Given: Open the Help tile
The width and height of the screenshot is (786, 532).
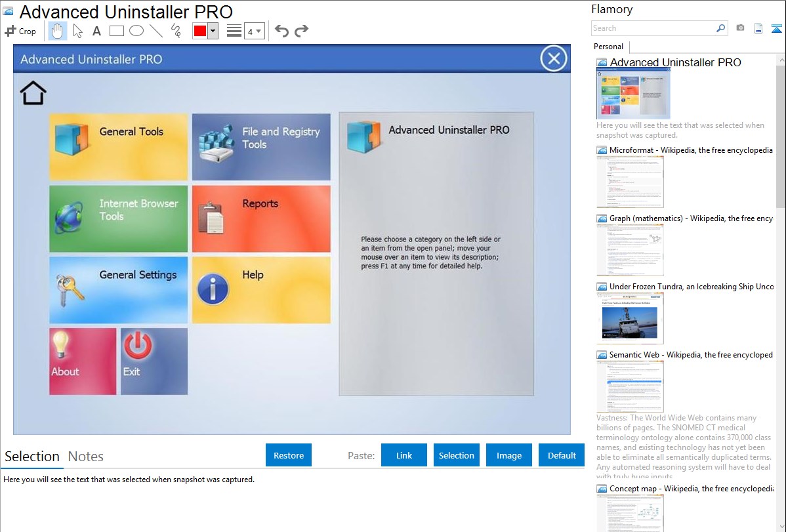Looking at the screenshot, I should 261,290.
